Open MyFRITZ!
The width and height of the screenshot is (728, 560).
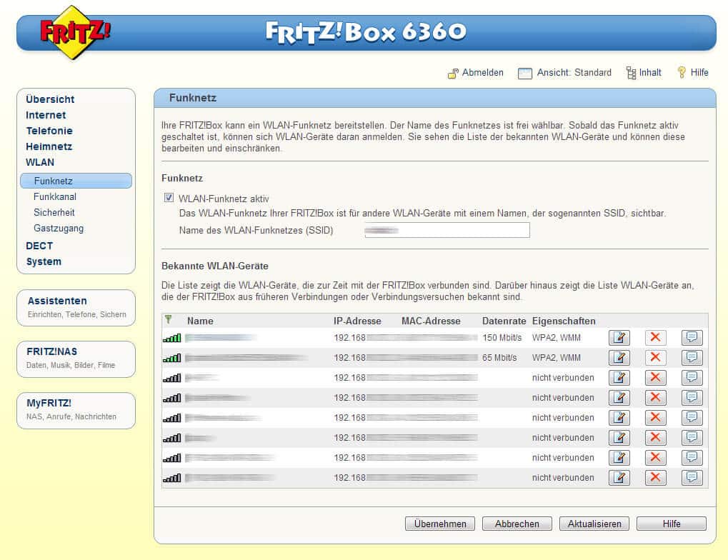tap(76, 410)
